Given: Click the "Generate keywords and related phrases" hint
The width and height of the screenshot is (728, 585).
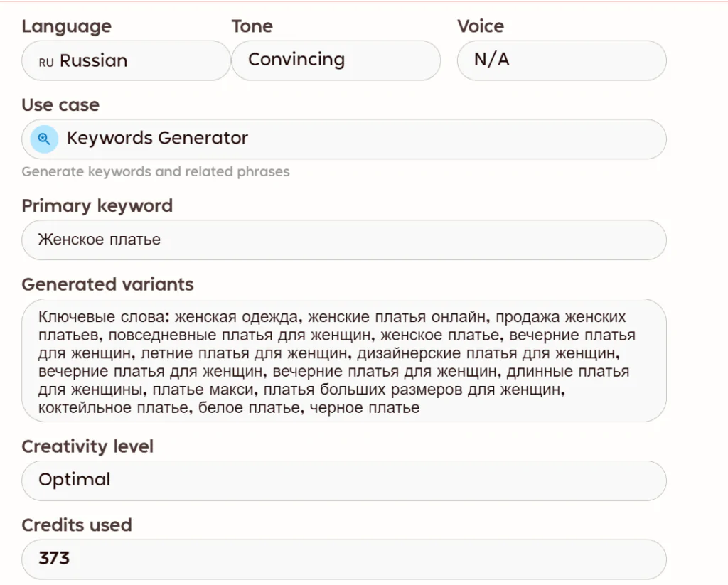Looking at the screenshot, I should coord(156,172).
